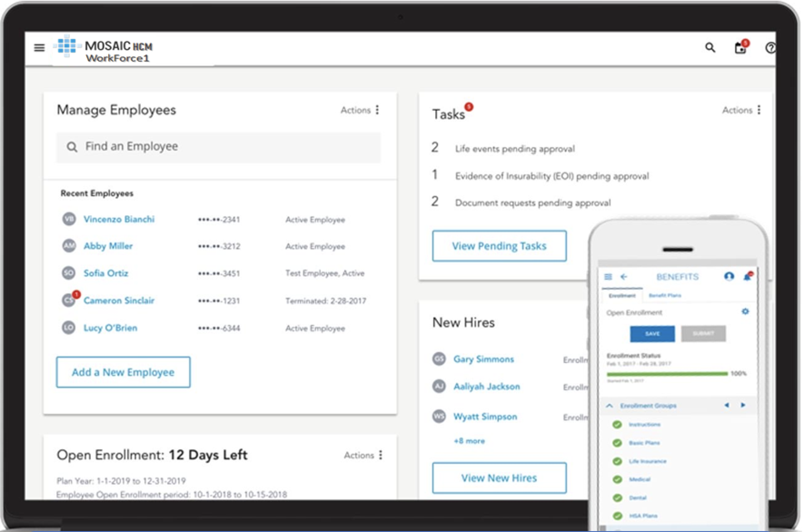Toggle the Dental enrollment group checkmark
Image resolution: width=804 pixels, height=532 pixels.
[x=616, y=498]
